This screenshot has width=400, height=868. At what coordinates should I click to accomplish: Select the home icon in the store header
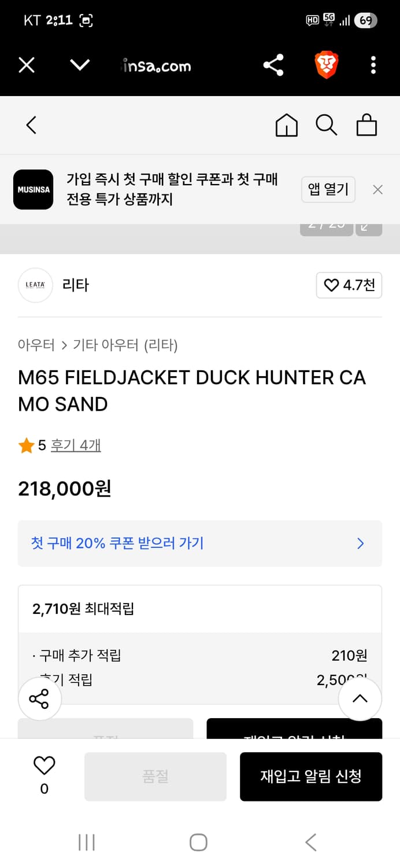coord(286,124)
